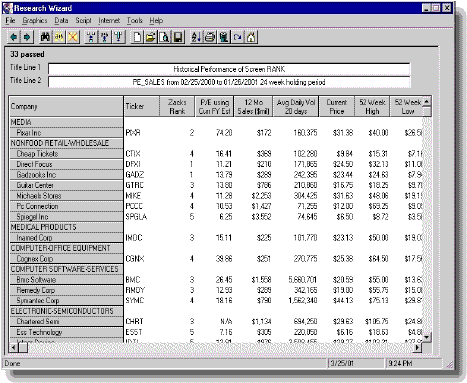
Task: Click the curved arrow refresh icon
Action: pos(237,37)
